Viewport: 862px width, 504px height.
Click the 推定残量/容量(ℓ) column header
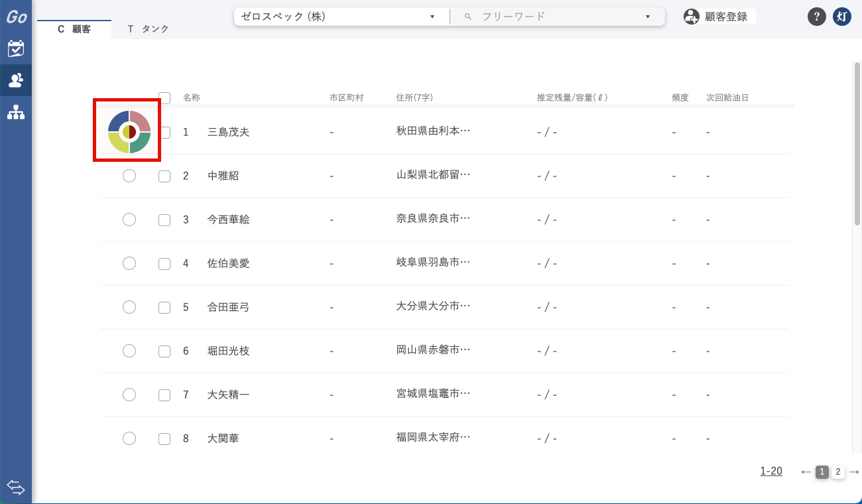coord(572,97)
